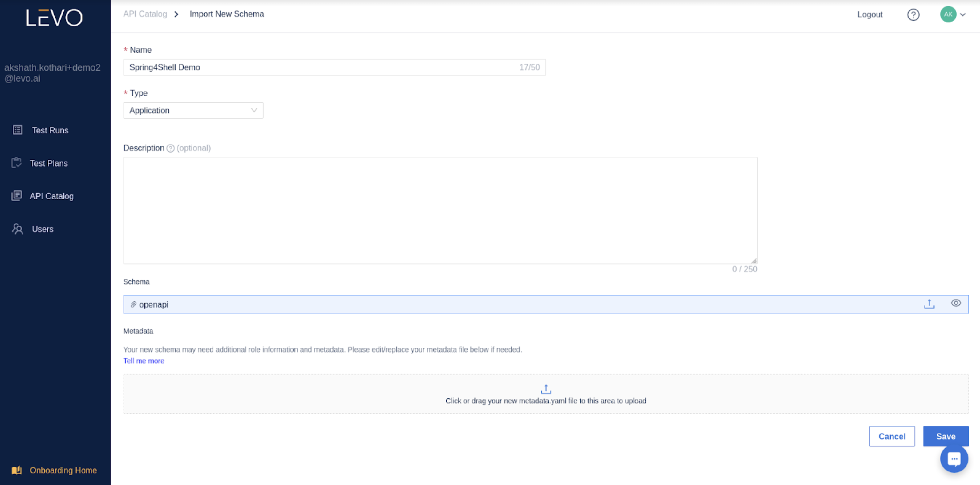The image size is (980, 485).
Task: Open the help question mark icon
Action: 913,15
